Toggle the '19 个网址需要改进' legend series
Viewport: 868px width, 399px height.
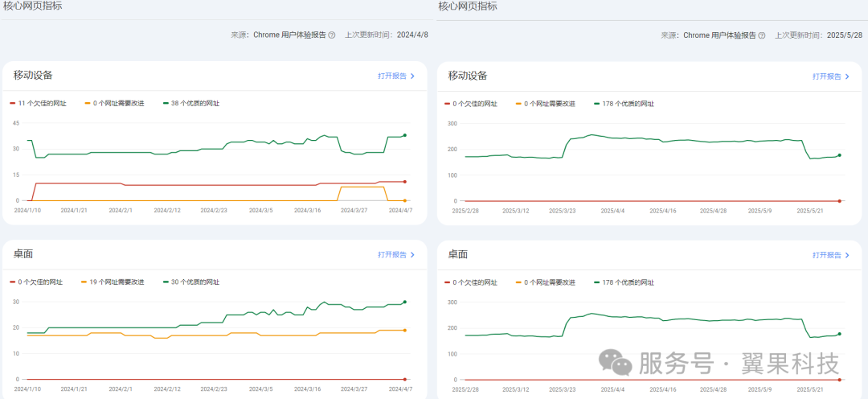[117, 282]
